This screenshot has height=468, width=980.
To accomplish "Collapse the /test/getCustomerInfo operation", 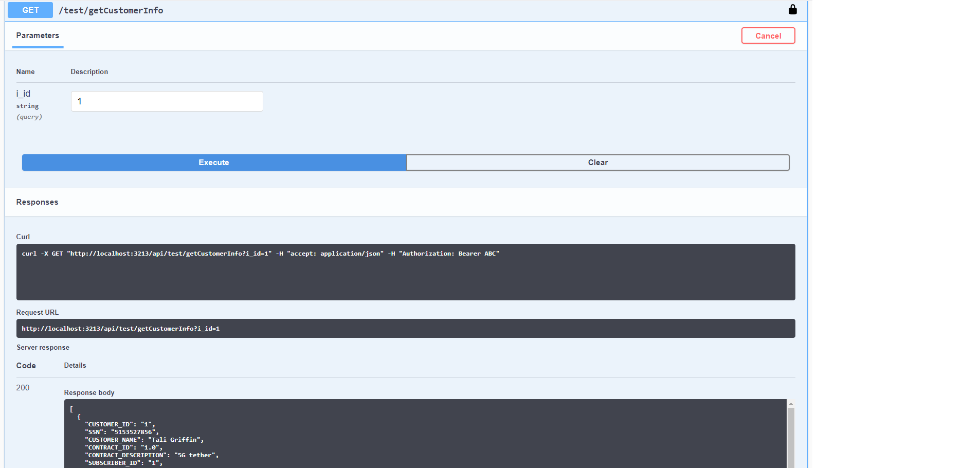I will (x=111, y=10).
